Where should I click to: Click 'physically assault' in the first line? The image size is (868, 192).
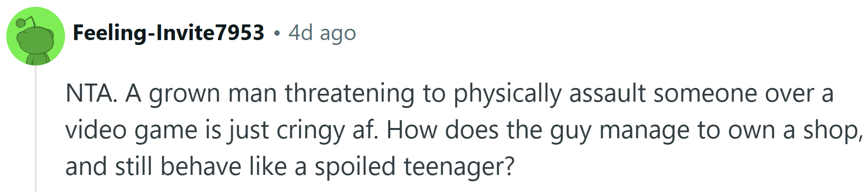(x=550, y=93)
